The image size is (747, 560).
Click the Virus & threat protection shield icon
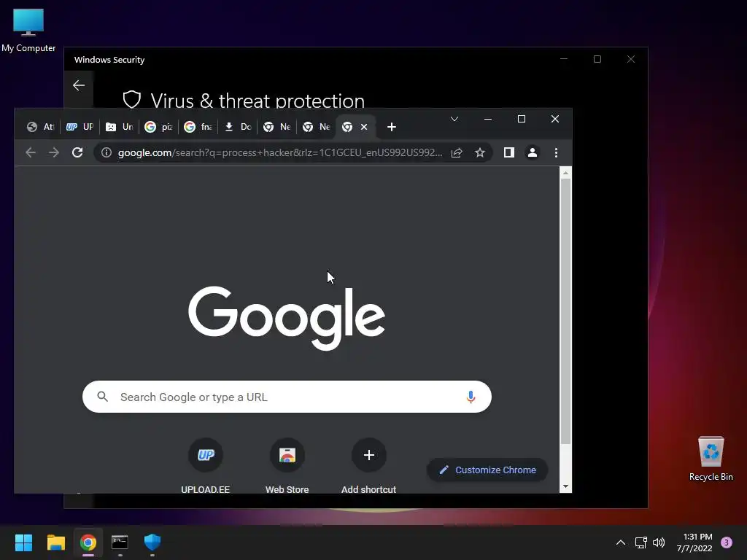click(132, 100)
